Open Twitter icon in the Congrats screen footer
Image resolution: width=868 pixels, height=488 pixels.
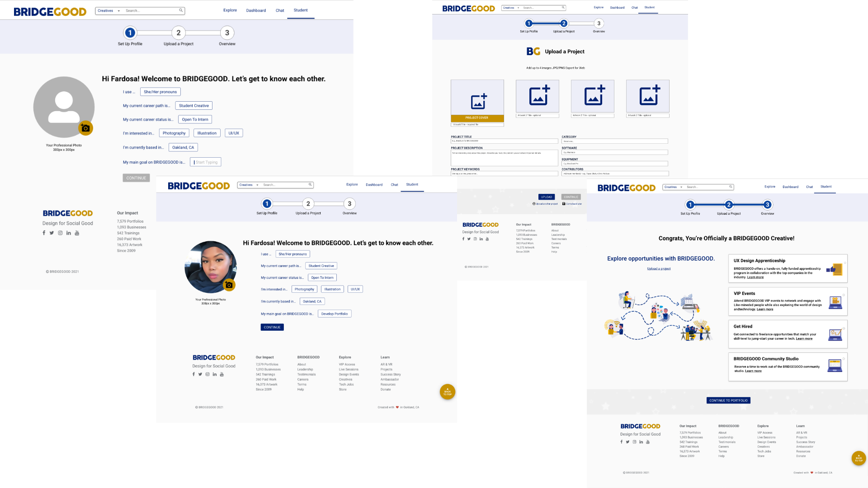(x=627, y=442)
